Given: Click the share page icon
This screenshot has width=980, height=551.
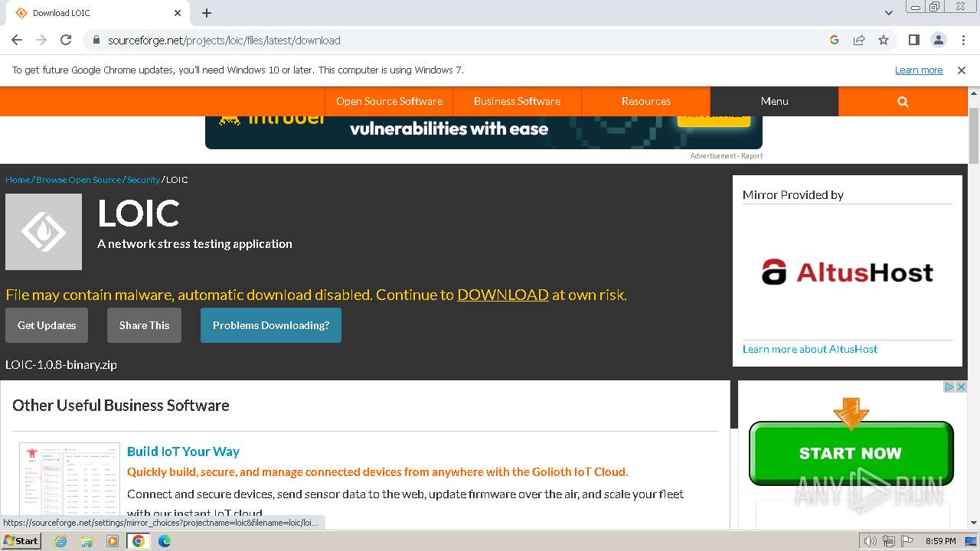Looking at the screenshot, I should [x=859, y=40].
